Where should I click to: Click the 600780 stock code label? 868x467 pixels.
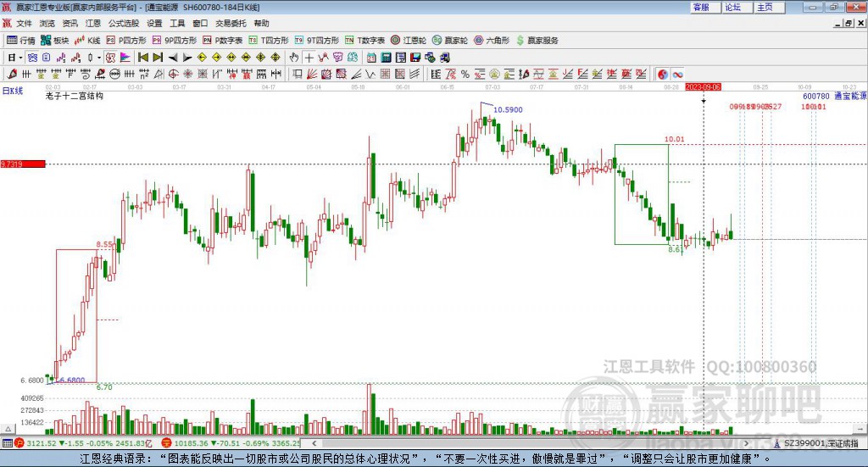pyautogui.click(x=816, y=97)
